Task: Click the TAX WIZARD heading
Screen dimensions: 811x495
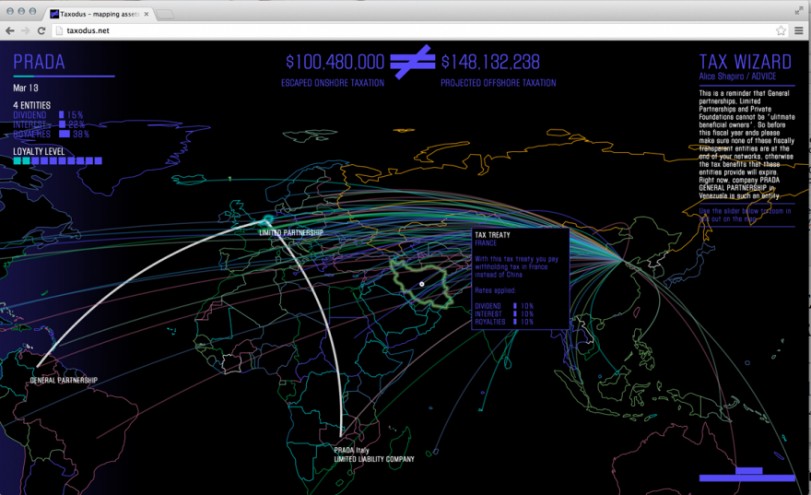Action: point(745,62)
